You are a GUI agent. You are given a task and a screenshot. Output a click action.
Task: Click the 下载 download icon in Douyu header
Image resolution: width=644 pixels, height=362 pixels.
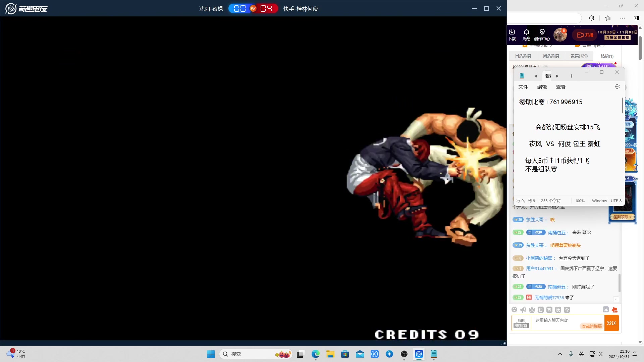click(512, 35)
